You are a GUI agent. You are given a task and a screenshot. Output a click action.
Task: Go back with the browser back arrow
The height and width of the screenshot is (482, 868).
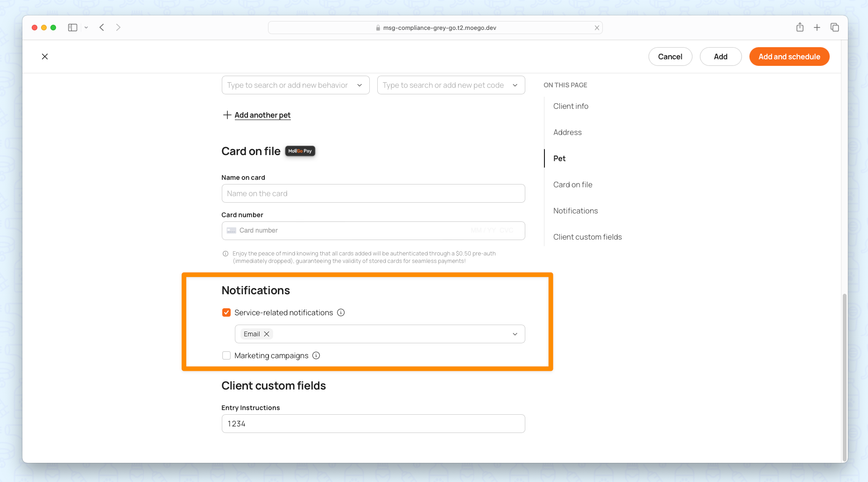(x=102, y=28)
